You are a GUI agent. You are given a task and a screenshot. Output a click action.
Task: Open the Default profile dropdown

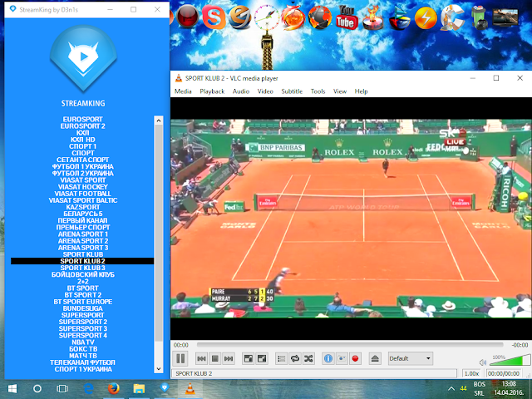pyautogui.click(x=410, y=358)
